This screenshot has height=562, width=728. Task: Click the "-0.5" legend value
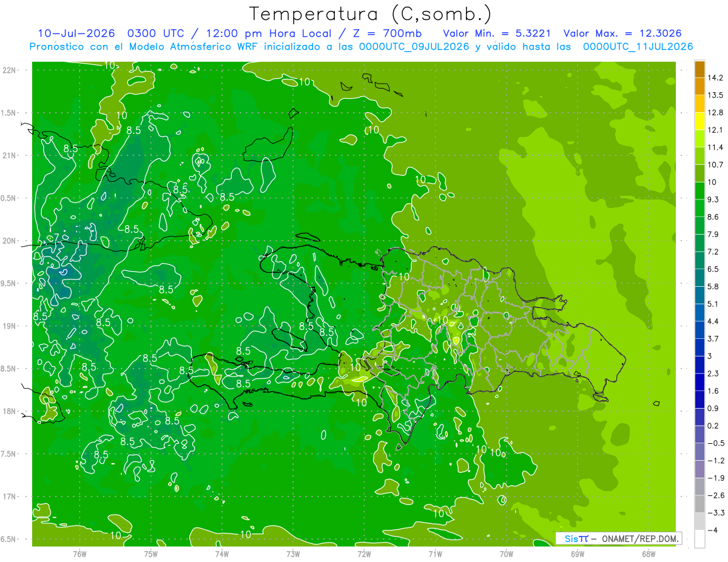[x=715, y=443]
